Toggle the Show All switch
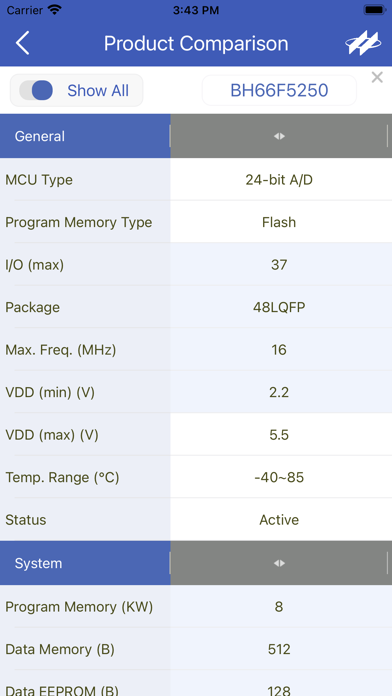 pos(36,91)
